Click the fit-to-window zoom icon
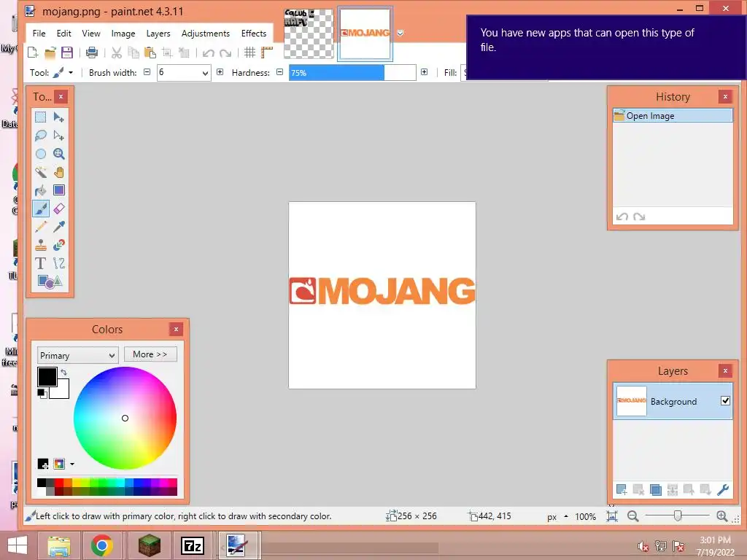747x560 pixels. (x=612, y=516)
